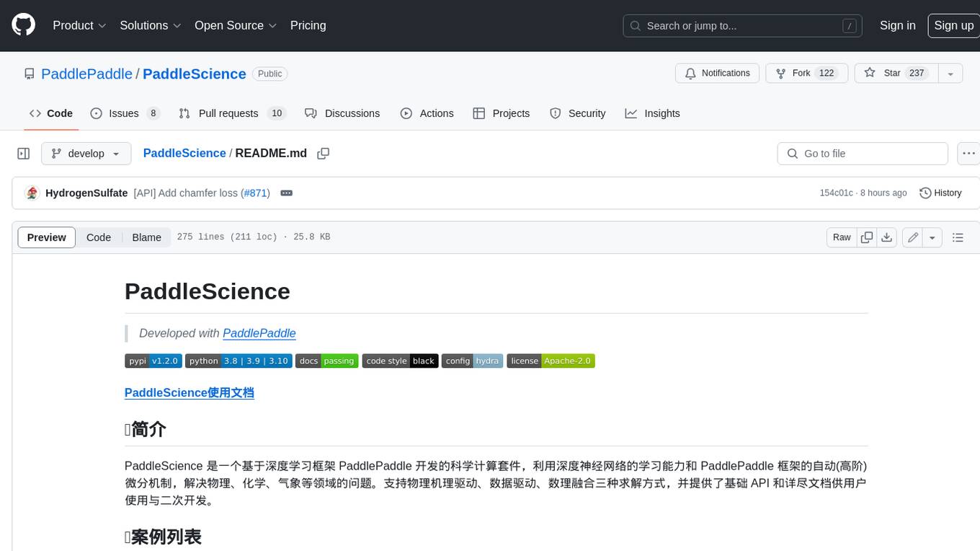Screen dimensions: 980x551
Task: Open the HydrogenSulfate author avatar
Action: point(32,193)
